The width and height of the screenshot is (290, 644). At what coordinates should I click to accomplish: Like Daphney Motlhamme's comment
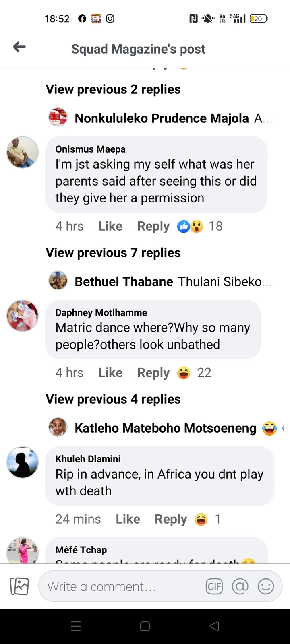(110, 373)
